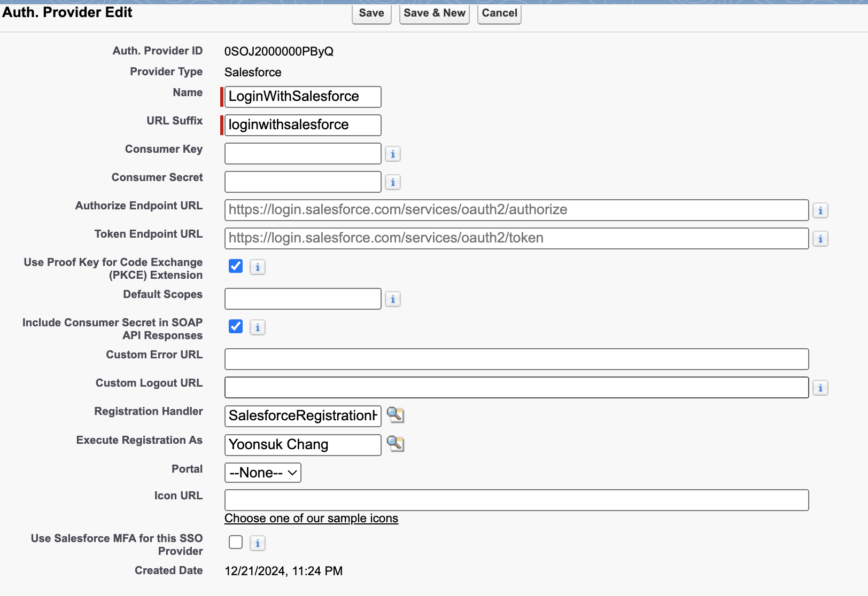Open info tooltip for Consumer Key
The image size is (868, 596).
(393, 153)
